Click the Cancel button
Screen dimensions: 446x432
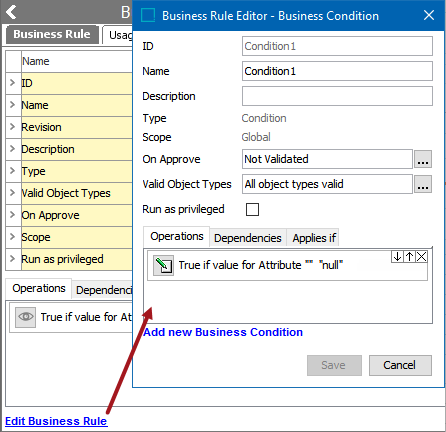coord(400,365)
